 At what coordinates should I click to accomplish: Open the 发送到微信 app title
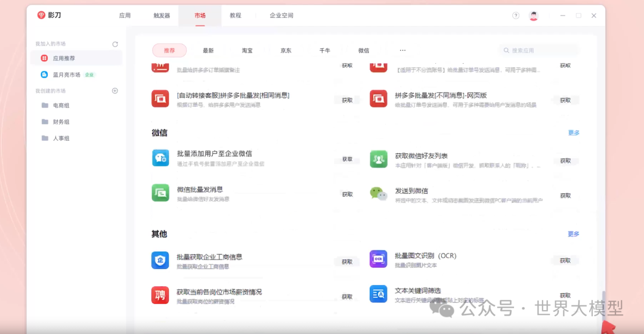[x=411, y=191]
